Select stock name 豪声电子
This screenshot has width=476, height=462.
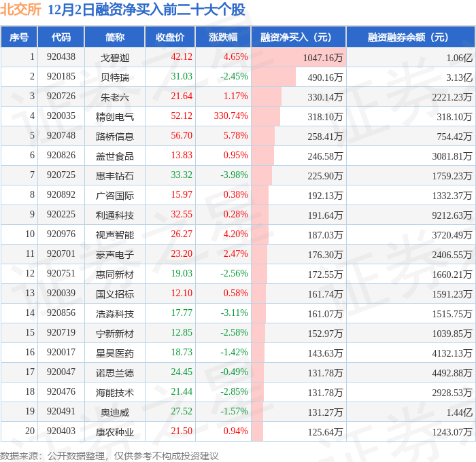(115, 255)
